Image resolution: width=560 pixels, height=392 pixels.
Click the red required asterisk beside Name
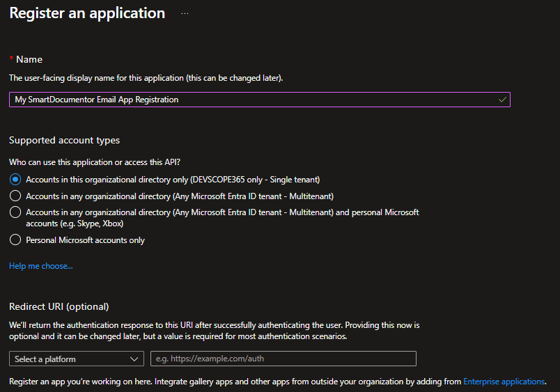pyautogui.click(x=11, y=60)
